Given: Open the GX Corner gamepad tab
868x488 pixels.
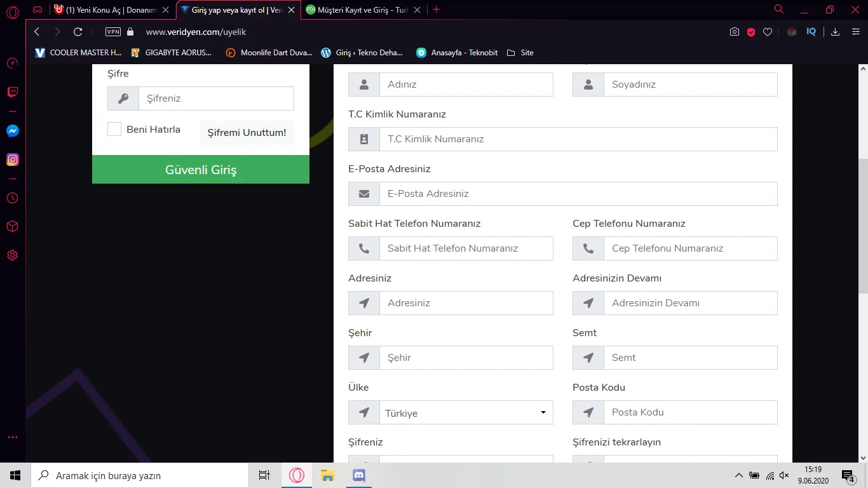Looking at the screenshot, I should [x=38, y=10].
